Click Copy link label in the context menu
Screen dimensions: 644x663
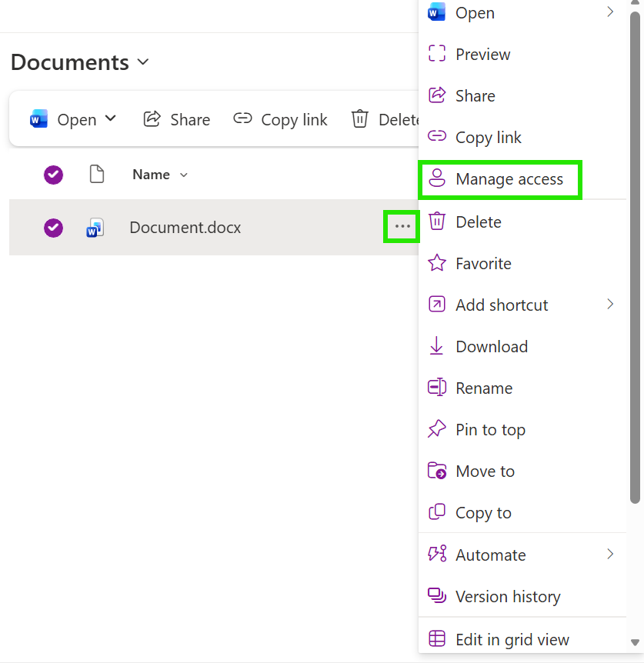[489, 138]
